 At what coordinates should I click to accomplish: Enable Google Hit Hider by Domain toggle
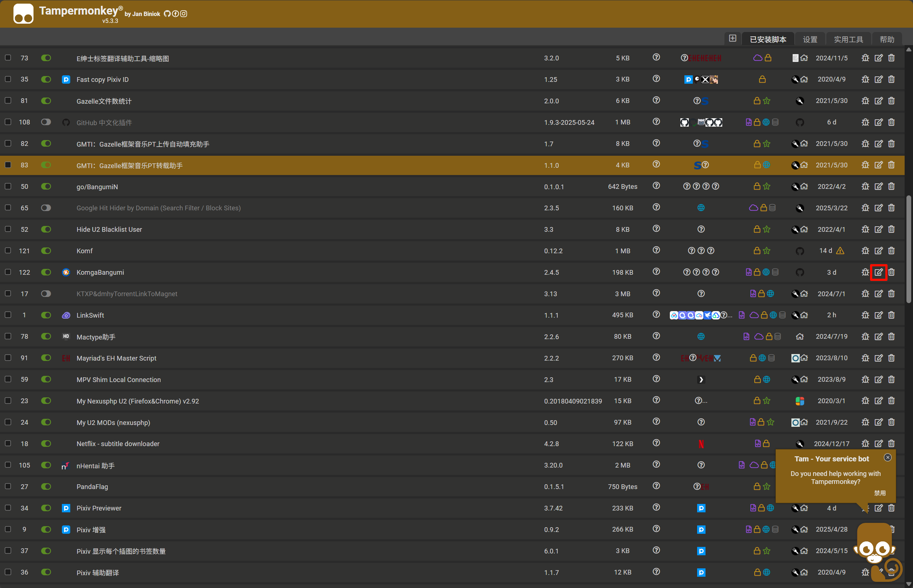pyautogui.click(x=46, y=208)
